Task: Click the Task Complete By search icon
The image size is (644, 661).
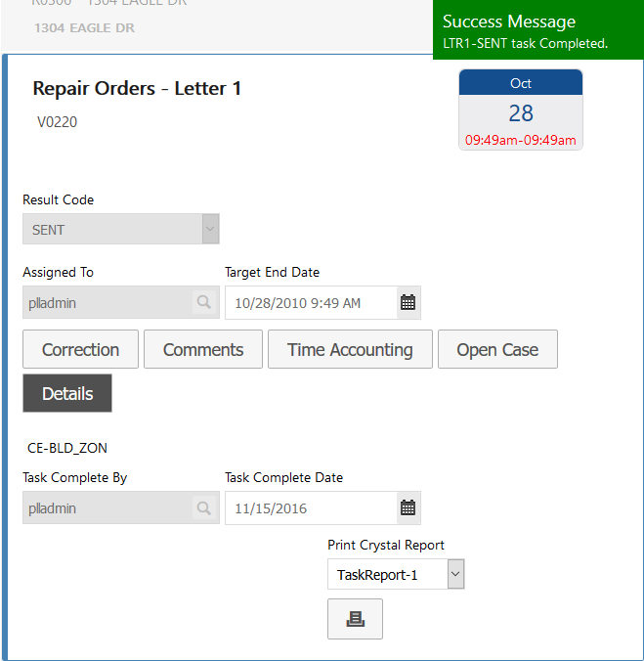Action: pyautogui.click(x=203, y=508)
